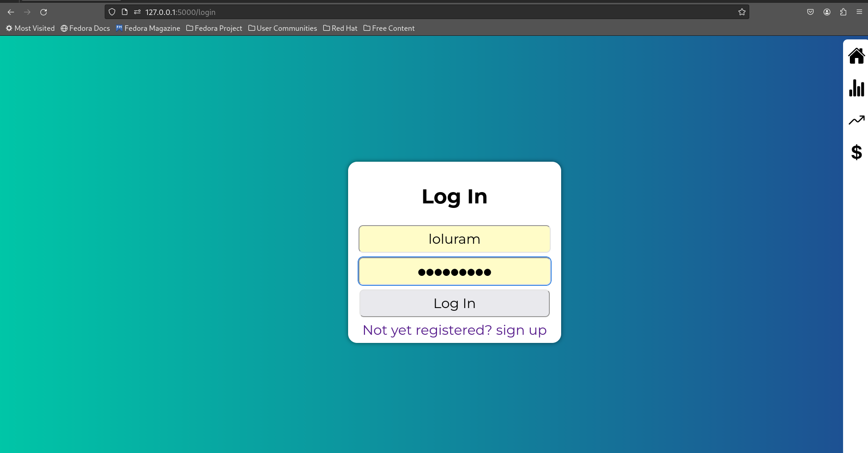Open the extensions puzzle icon

pyautogui.click(x=843, y=12)
